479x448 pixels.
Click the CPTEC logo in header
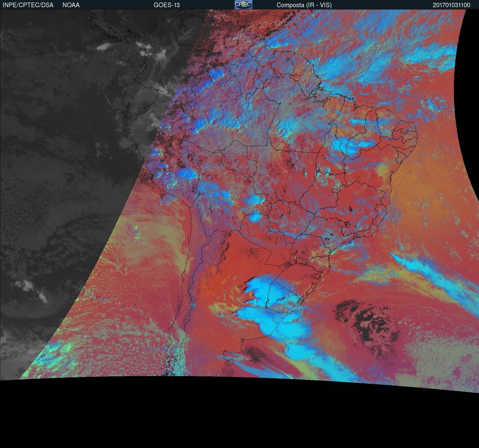click(x=243, y=5)
